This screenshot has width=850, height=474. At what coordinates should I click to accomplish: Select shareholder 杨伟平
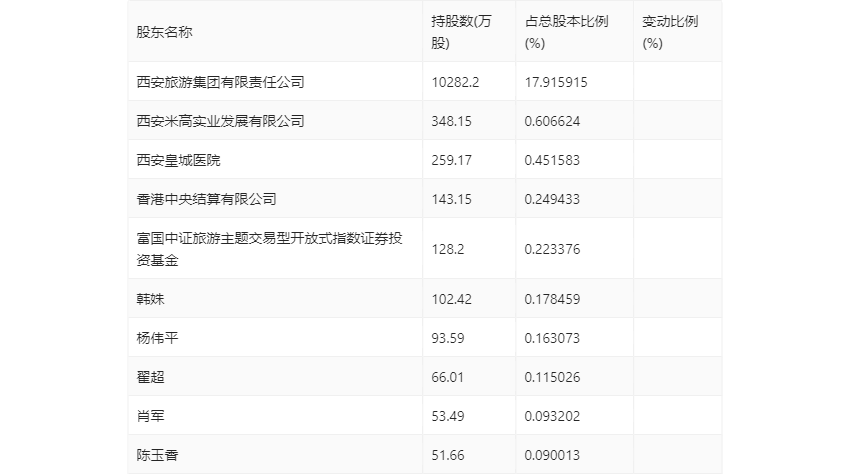click(157, 338)
